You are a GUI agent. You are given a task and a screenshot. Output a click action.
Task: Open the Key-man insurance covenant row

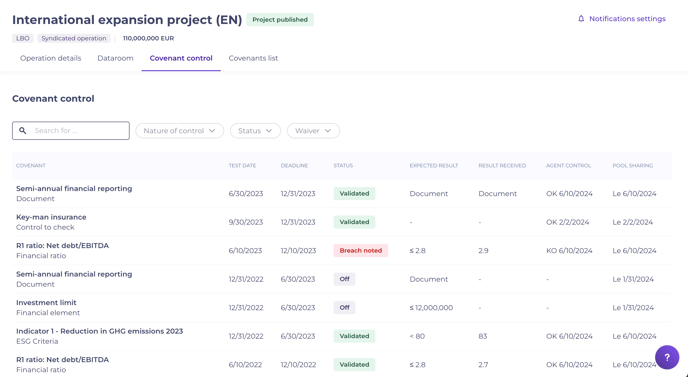[x=342, y=222]
